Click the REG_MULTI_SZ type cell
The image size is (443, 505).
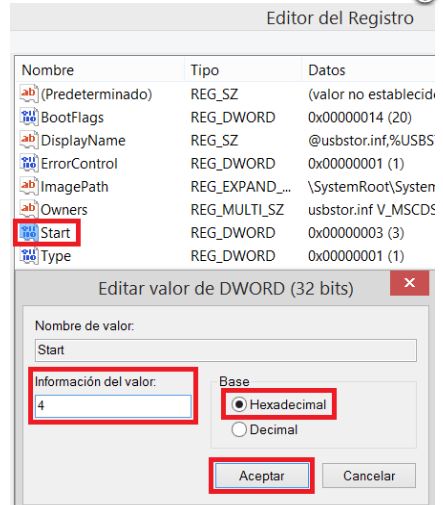click(x=237, y=210)
